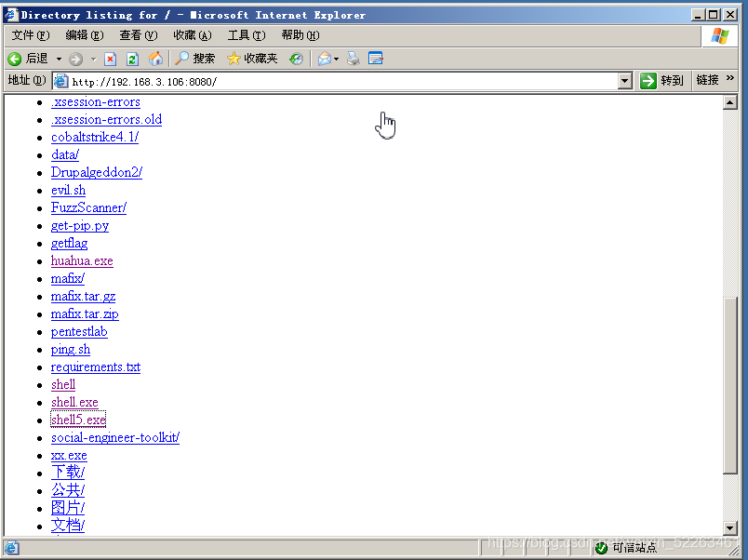The width and height of the screenshot is (748, 560).
Task: Expand the Back button history dropdown
Action: pyautogui.click(x=60, y=60)
